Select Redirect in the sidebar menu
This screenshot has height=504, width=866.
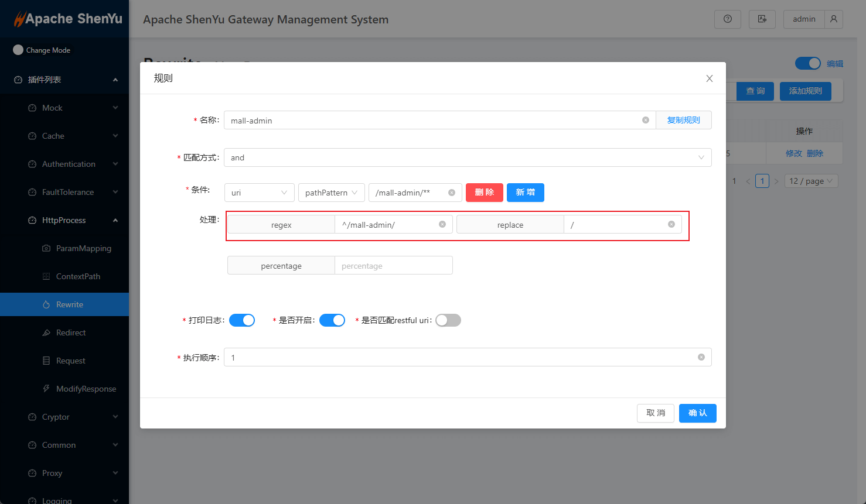click(x=71, y=332)
